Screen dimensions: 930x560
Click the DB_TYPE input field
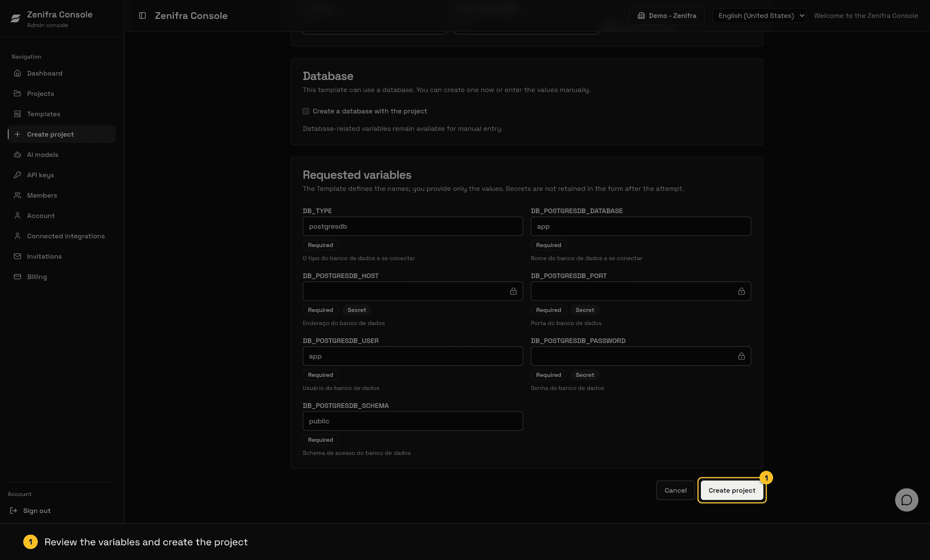coord(413,226)
